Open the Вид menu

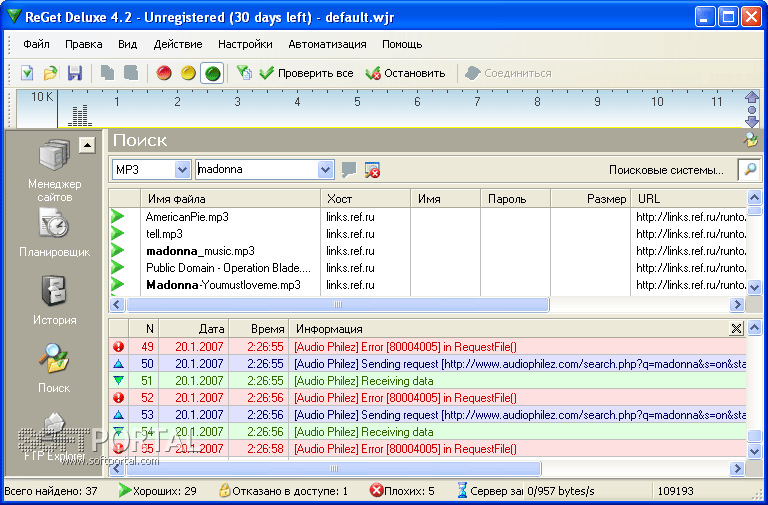(x=127, y=44)
